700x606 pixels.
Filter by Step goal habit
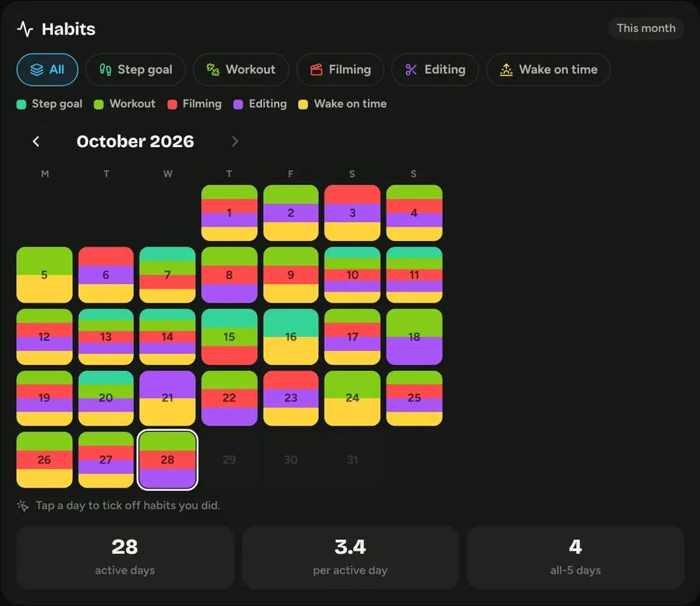[135, 70]
